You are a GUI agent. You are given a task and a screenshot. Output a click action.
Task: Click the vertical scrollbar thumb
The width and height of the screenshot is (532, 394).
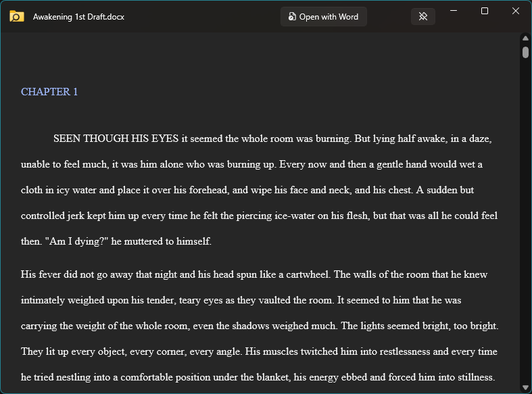[x=525, y=52]
